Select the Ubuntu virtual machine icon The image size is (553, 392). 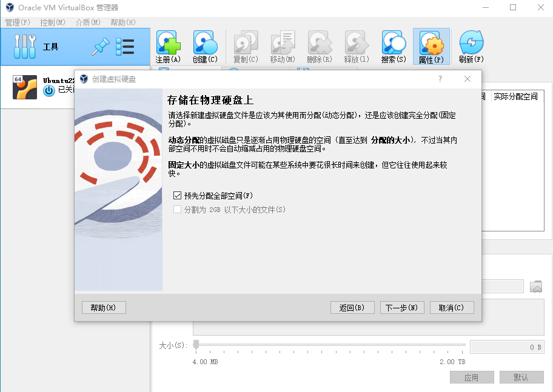pos(24,87)
